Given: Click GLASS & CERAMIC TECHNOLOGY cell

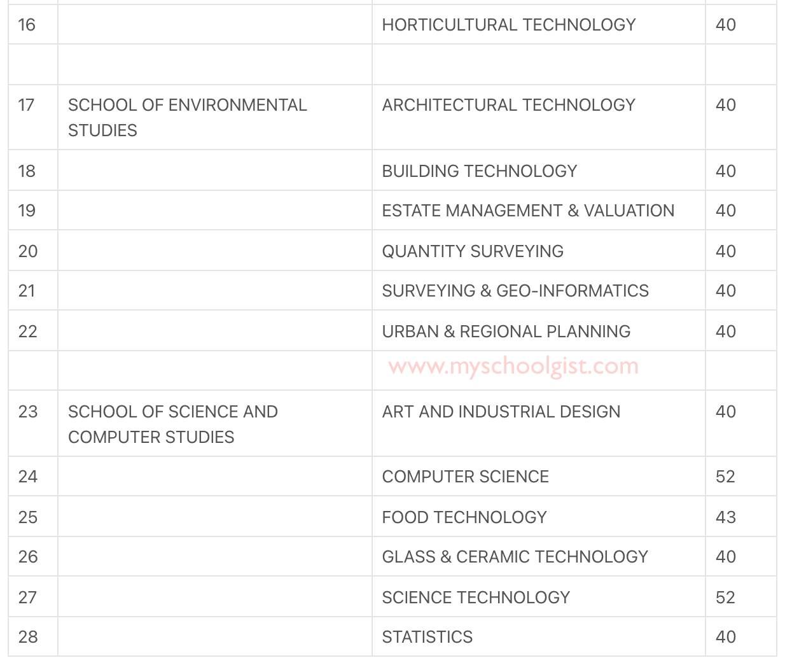Looking at the screenshot, I should tap(515, 557).
